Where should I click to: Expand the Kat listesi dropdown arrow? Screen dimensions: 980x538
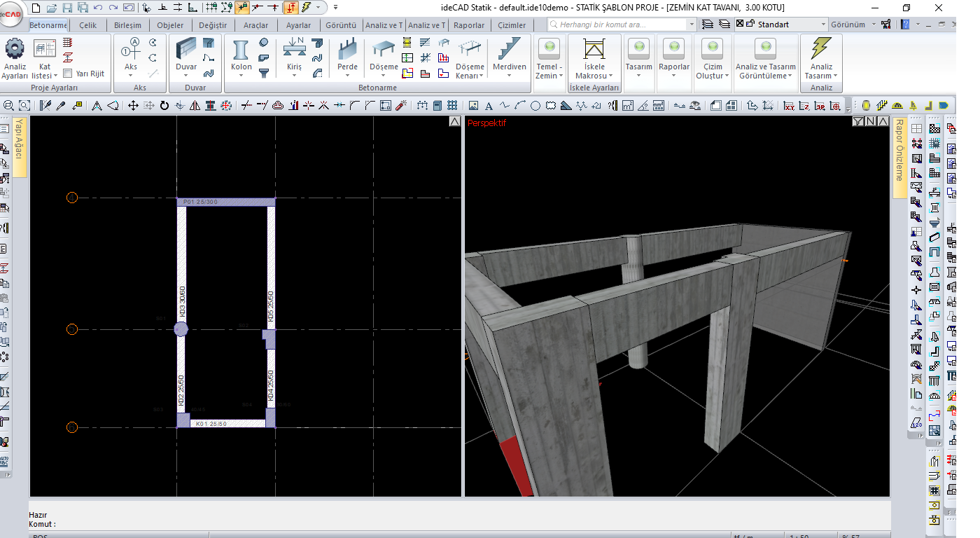click(x=57, y=76)
